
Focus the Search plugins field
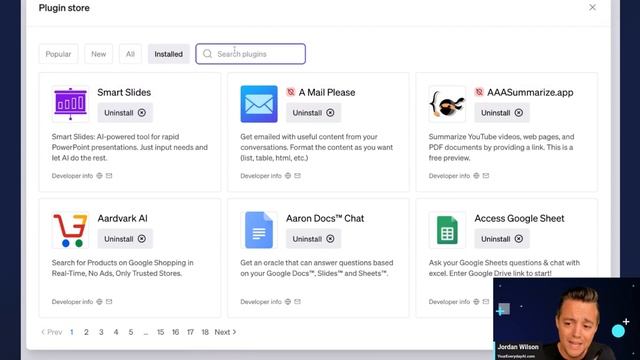coord(250,54)
